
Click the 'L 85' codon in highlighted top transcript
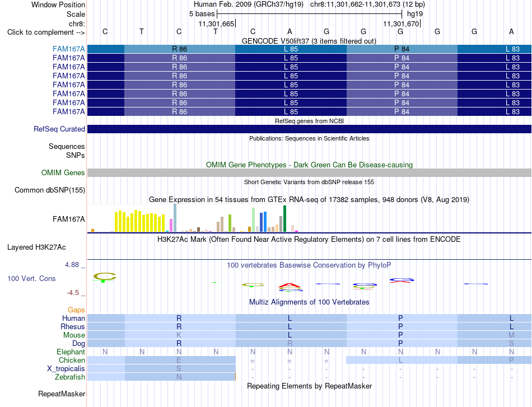click(x=291, y=49)
